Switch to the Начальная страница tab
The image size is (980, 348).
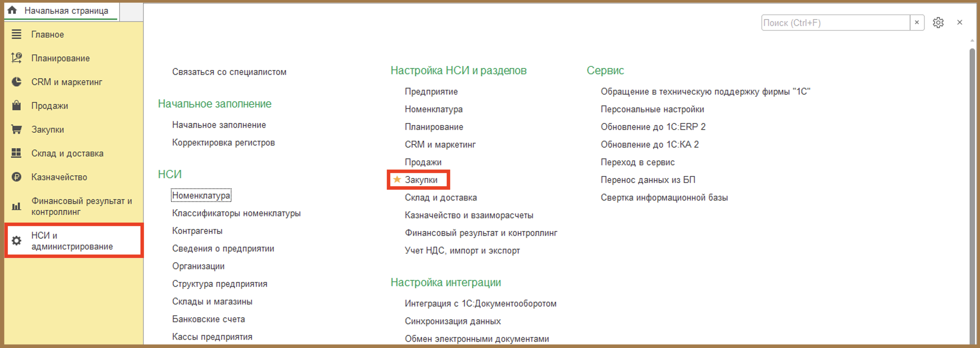coord(62,11)
